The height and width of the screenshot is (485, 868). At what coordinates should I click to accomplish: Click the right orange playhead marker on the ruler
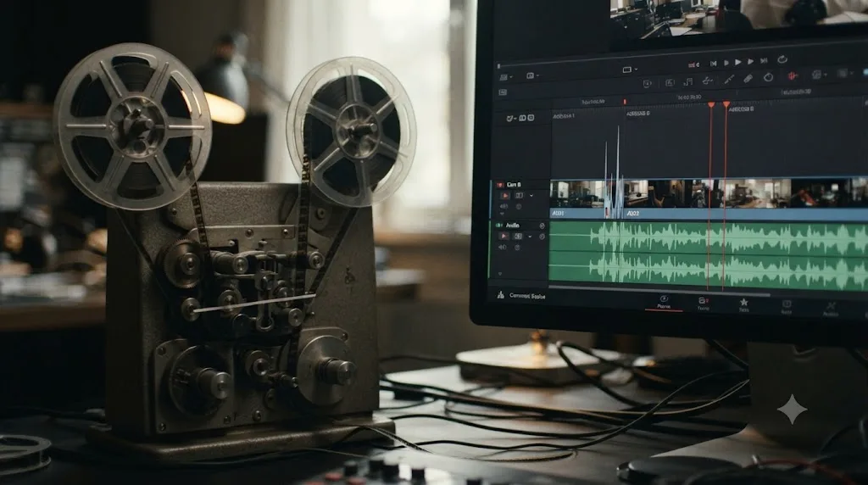pyautogui.click(x=726, y=104)
